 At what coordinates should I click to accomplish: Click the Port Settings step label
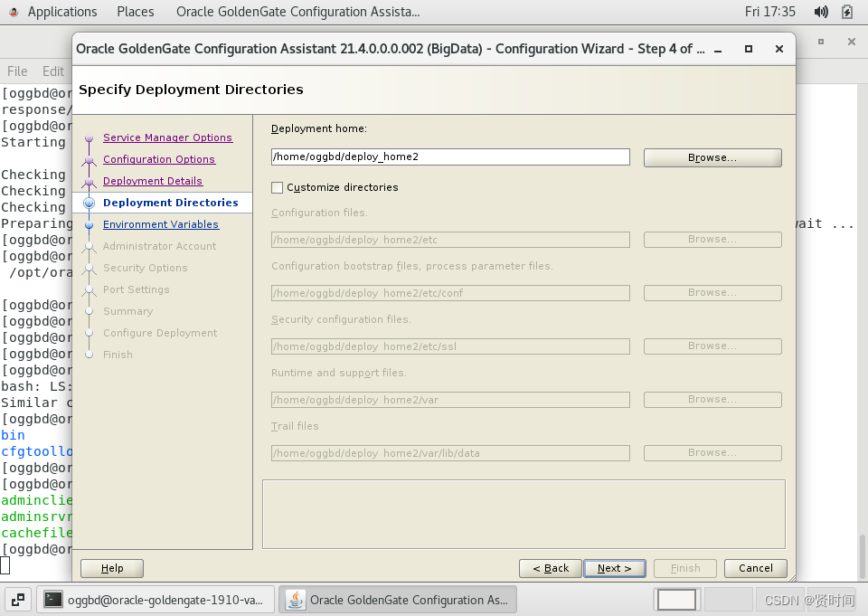(137, 289)
